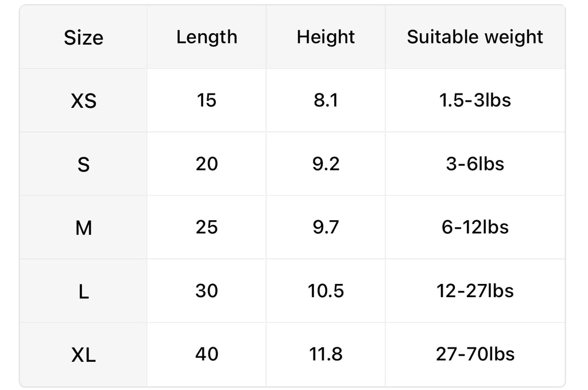Image resolution: width=588 pixels, height=390 pixels.
Task: Click the 27-70lbs weight cell
Action: 475,354
